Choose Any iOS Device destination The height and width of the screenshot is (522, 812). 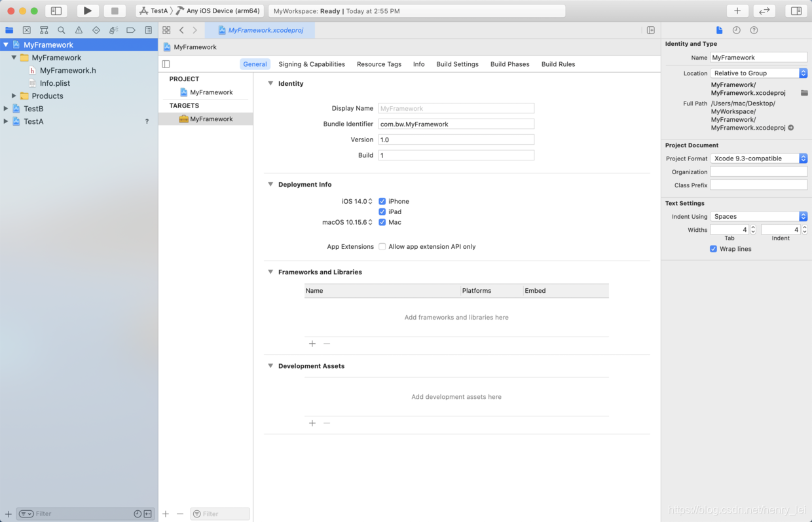point(219,10)
